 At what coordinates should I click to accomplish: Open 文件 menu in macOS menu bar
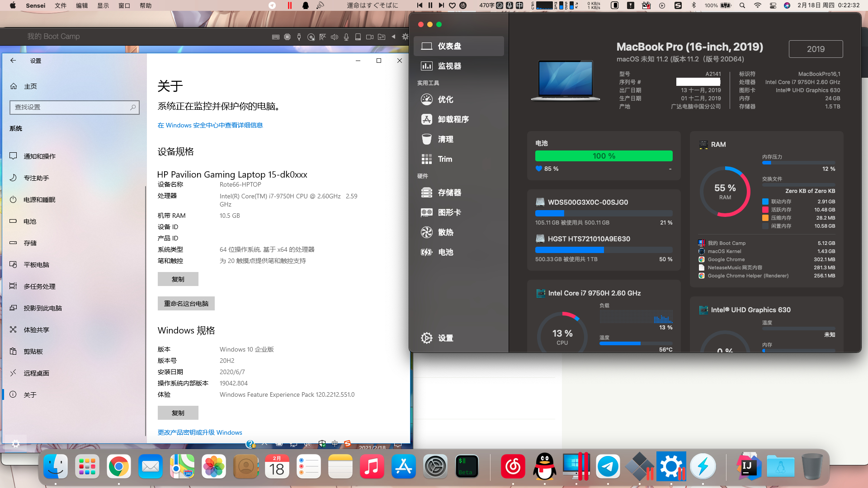(61, 5)
